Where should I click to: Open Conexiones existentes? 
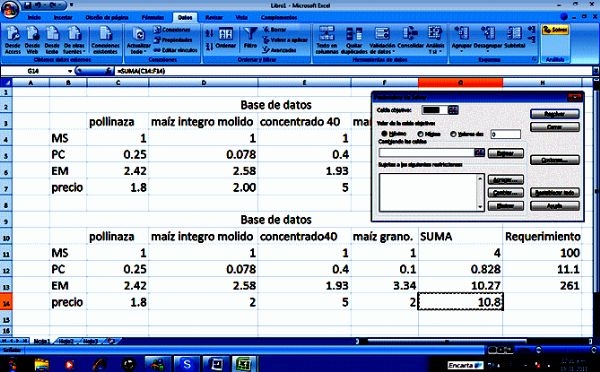coord(106,40)
